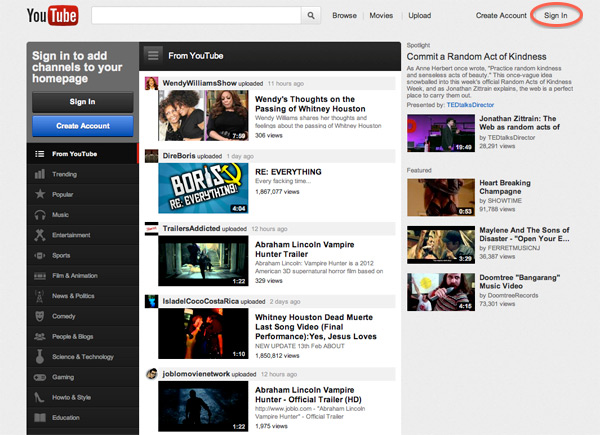Click IsladelCocoCostaRica channel avatar
Screen dimensions: 600x435
(152, 301)
